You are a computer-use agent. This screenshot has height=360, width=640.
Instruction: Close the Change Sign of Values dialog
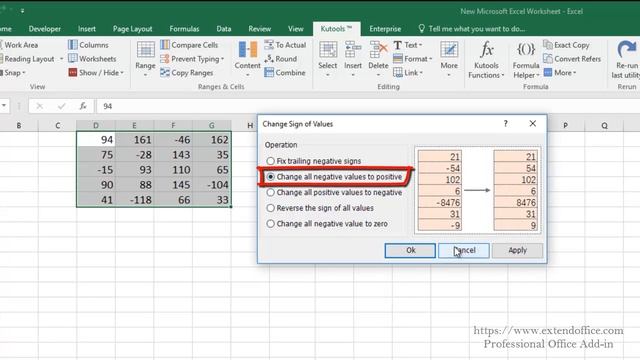(x=533, y=123)
